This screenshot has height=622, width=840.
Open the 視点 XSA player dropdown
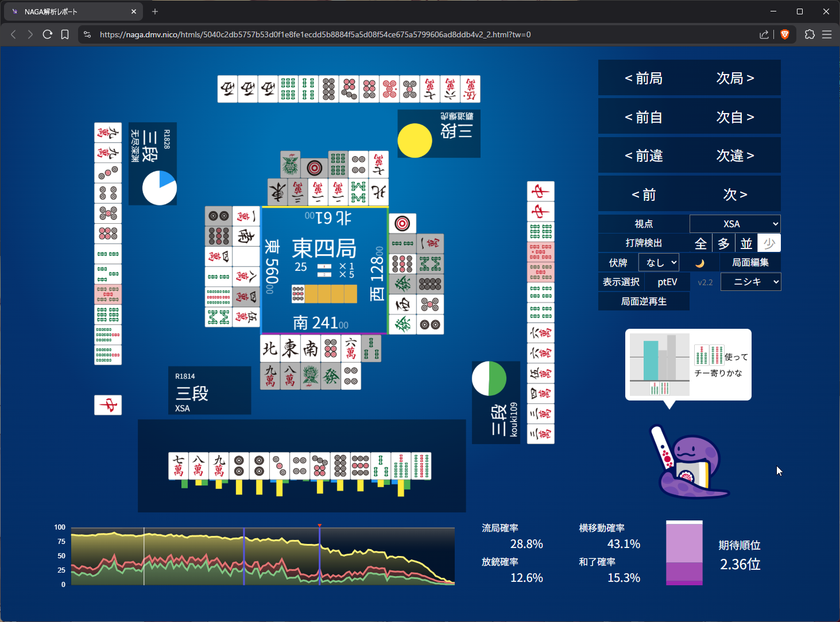pyautogui.click(x=735, y=224)
